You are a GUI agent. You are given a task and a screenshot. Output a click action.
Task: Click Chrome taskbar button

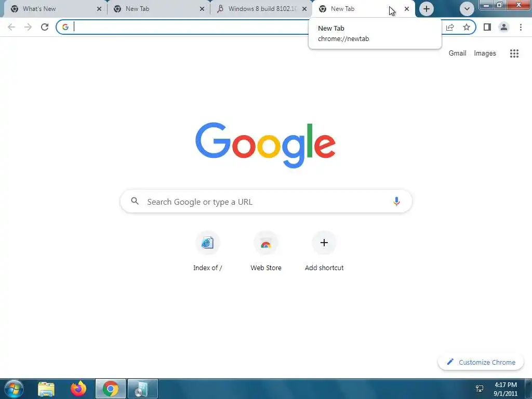pyautogui.click(x=111, y=389)
